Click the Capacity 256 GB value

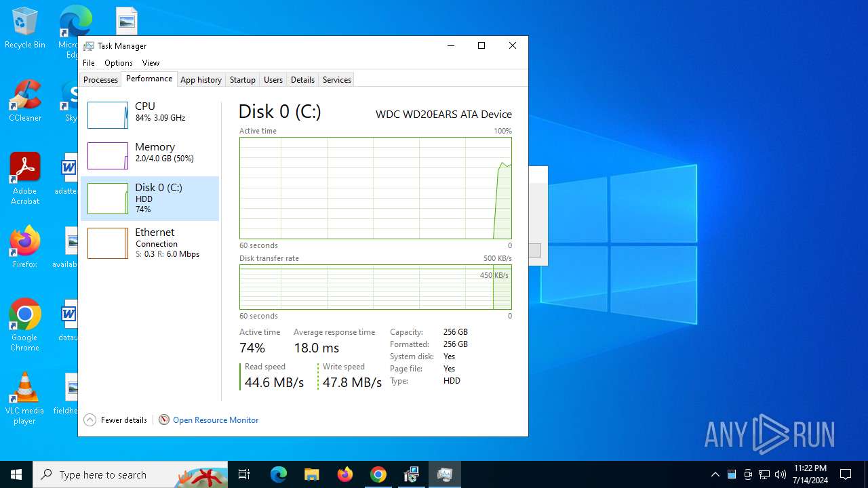pos(456,332)
